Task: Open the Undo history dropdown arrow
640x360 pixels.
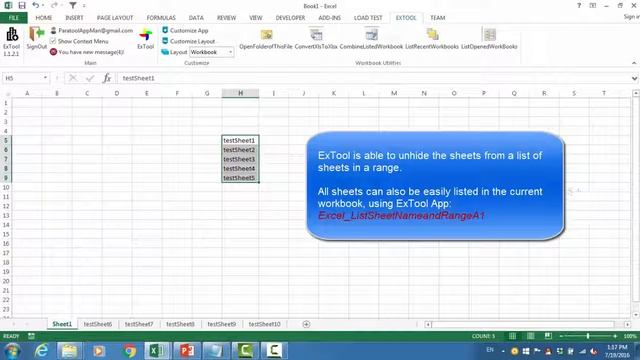Action: point(43,6)
